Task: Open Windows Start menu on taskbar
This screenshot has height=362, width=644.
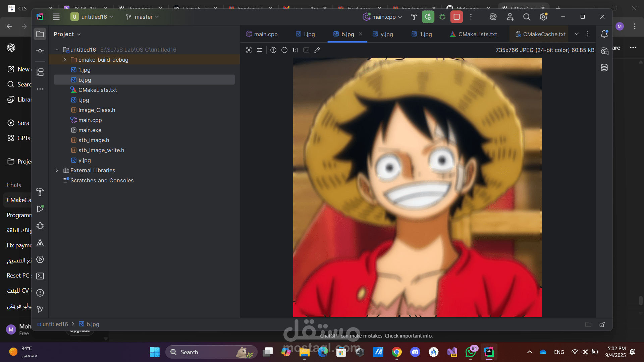Action: click(155, 352)
